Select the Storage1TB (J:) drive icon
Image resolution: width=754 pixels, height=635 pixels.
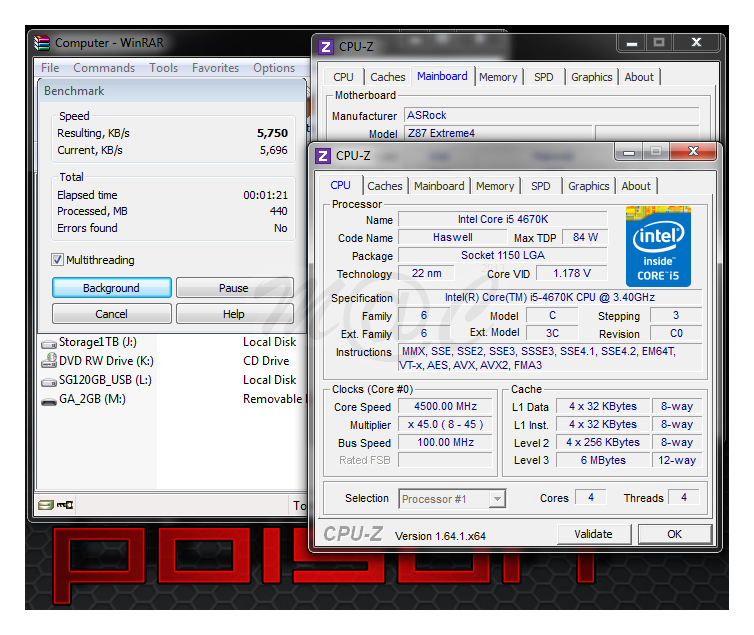point(49,343)
